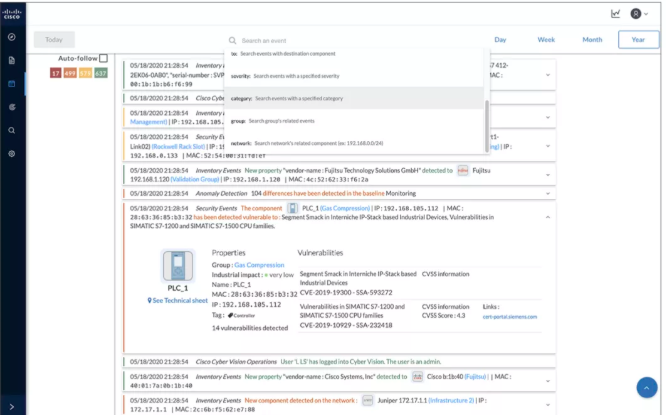Viewport: 666px width, 419px height.
Task: Open the Monitor icon in sidebar
Action: (11, 107)
